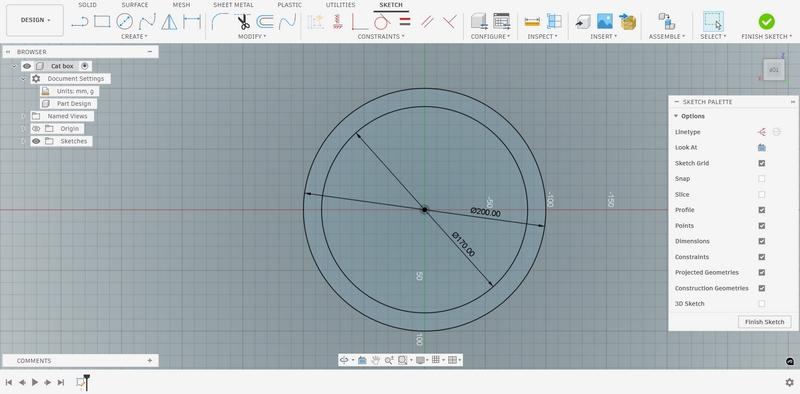Open the CREATE dropdown menu

coord(134,37)
